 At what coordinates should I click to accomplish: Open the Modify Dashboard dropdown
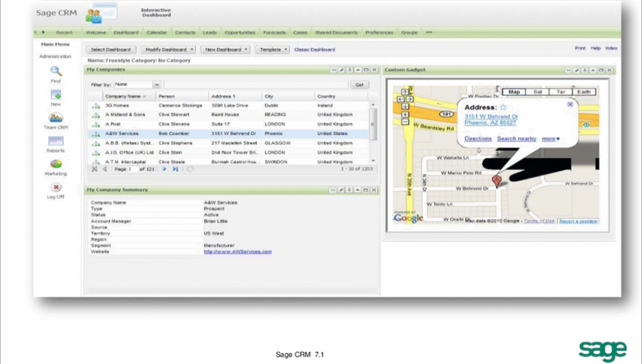(x=168, y=49)
